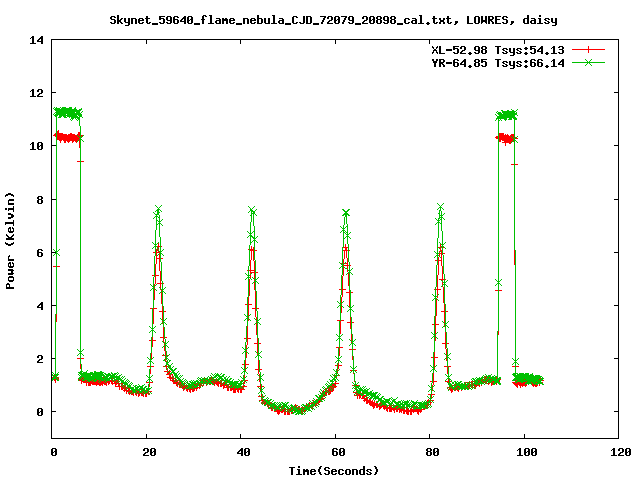Click the green peak near 42 seconds

(x=252, y=211)
